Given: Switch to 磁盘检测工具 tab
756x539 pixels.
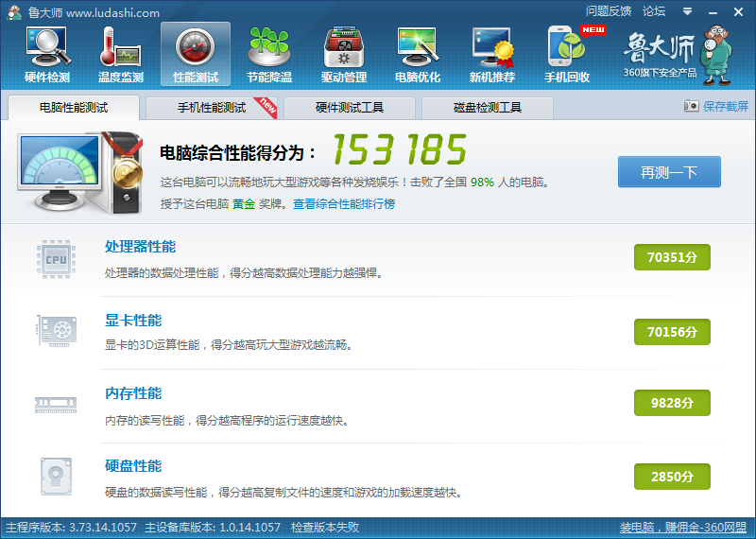Looking at the screenshot, I should [x=488, y=107].
